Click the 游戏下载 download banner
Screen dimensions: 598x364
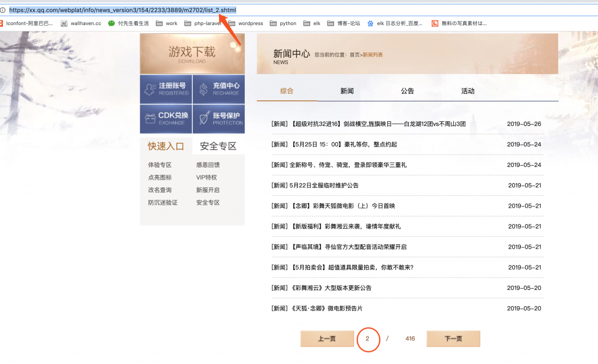tap(192, 54)
